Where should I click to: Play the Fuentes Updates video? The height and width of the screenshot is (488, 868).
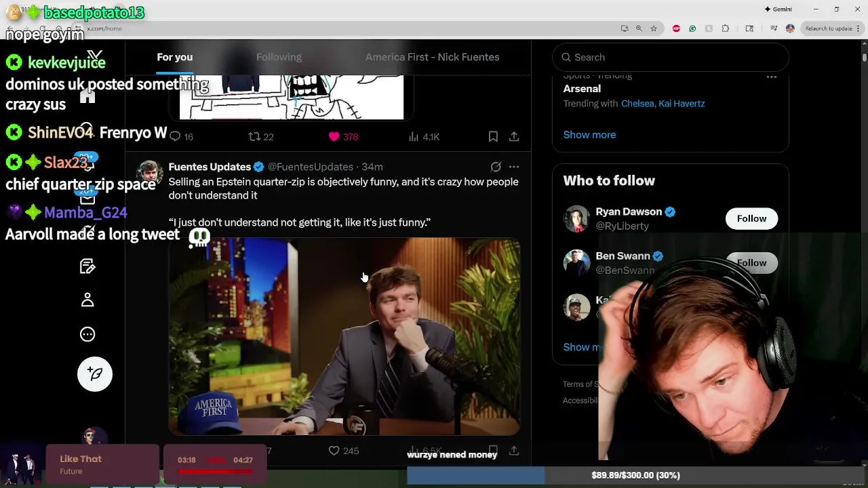tap(344, 336)
